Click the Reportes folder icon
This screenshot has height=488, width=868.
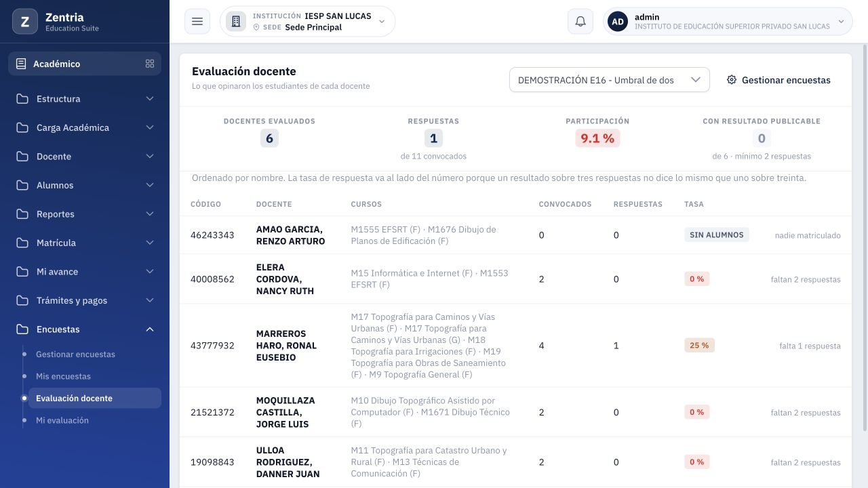click(23, 214)
